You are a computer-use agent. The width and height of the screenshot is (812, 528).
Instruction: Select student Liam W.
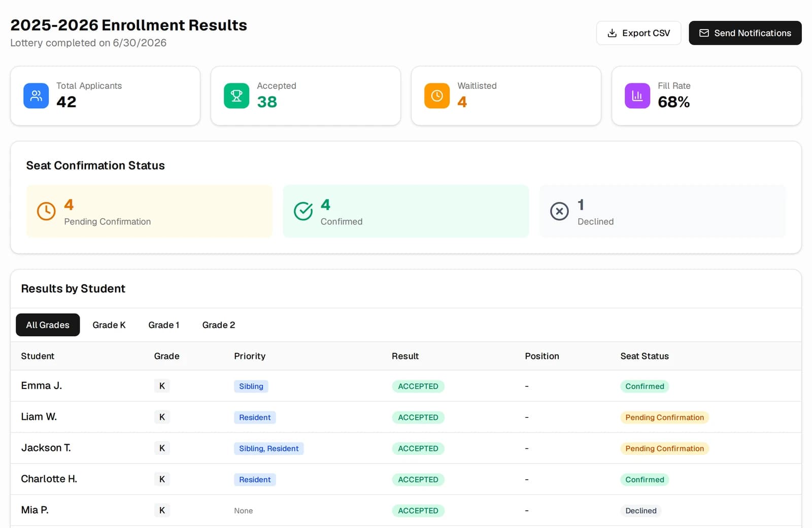[39, 417]
